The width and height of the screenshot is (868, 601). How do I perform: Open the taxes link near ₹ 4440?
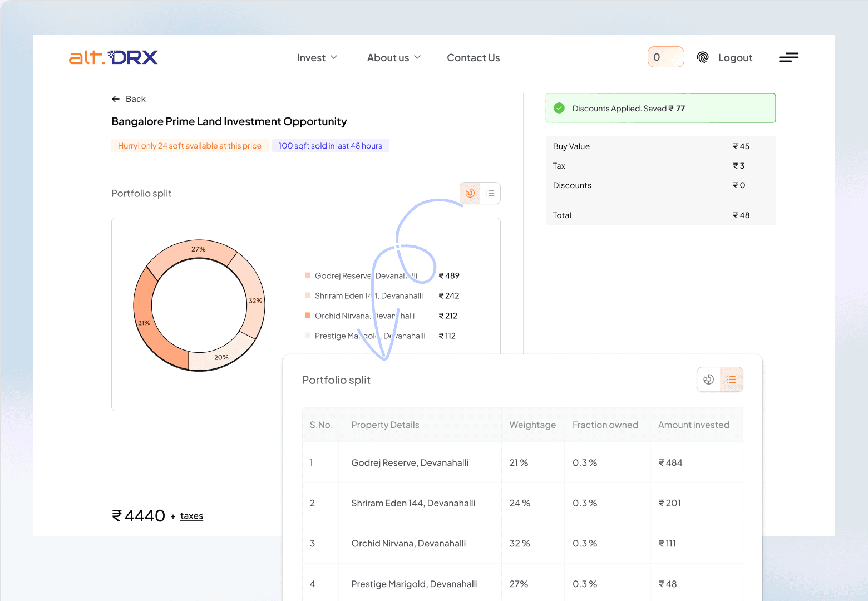(x=191, y=516)
